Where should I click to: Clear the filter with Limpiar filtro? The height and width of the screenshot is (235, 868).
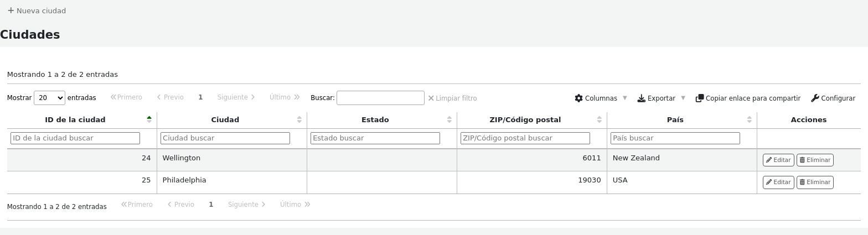(x=452, y=98)
